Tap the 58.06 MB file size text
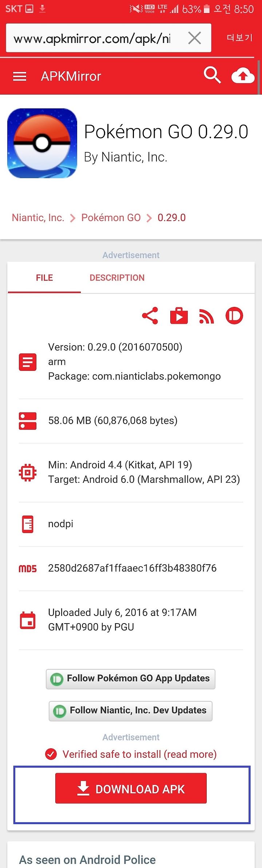This screenshot has height=868, width=262. pyautogui.click(x=113, y=421)
